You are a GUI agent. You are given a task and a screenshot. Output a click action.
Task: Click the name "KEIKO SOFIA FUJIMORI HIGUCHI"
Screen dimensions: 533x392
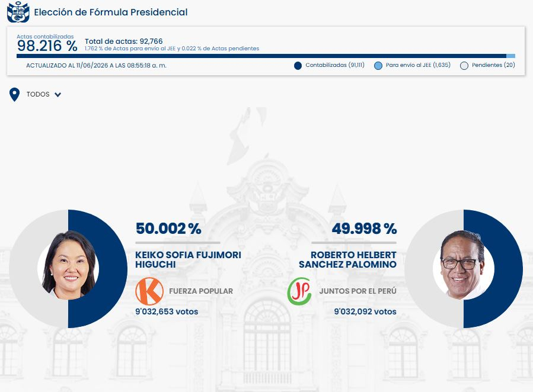[188, 259]
